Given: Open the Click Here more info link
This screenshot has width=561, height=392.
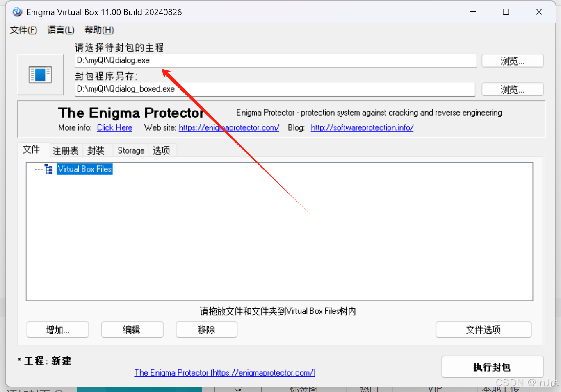Looking at the screenshot, I should [114, 128].
